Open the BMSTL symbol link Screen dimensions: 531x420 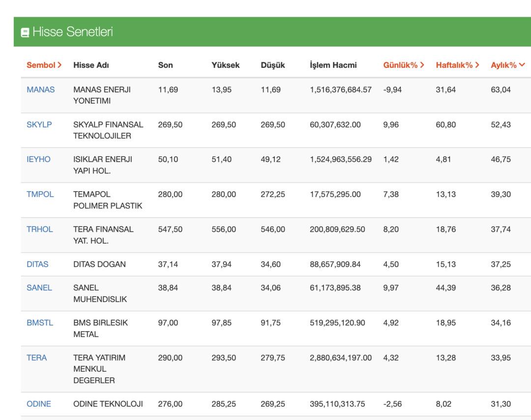click(39, 322)
